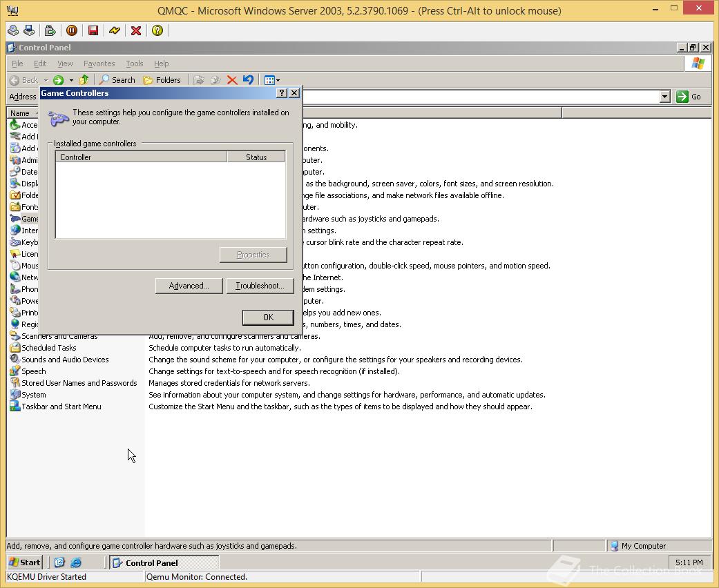Viewport: 719px width, 588px height.
Task: Click the Control Panel taskbar button
Action: (164, 562)
